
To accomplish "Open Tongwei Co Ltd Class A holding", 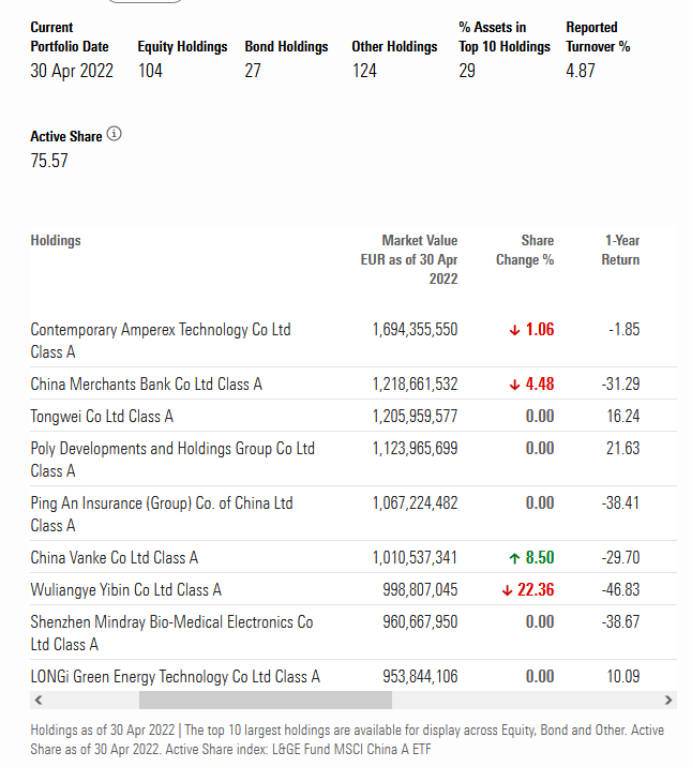I will point(102,416).
